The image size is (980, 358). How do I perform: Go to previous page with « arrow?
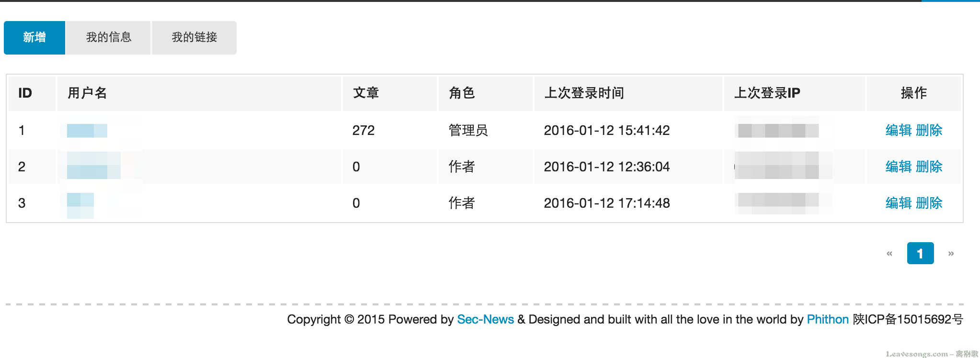coord(889,253)
